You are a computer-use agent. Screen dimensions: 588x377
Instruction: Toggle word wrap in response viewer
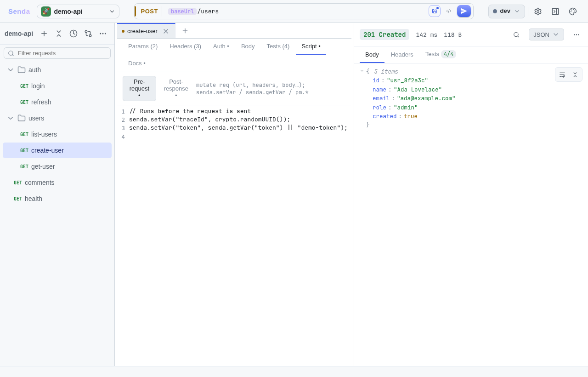(x=562, y=74)
